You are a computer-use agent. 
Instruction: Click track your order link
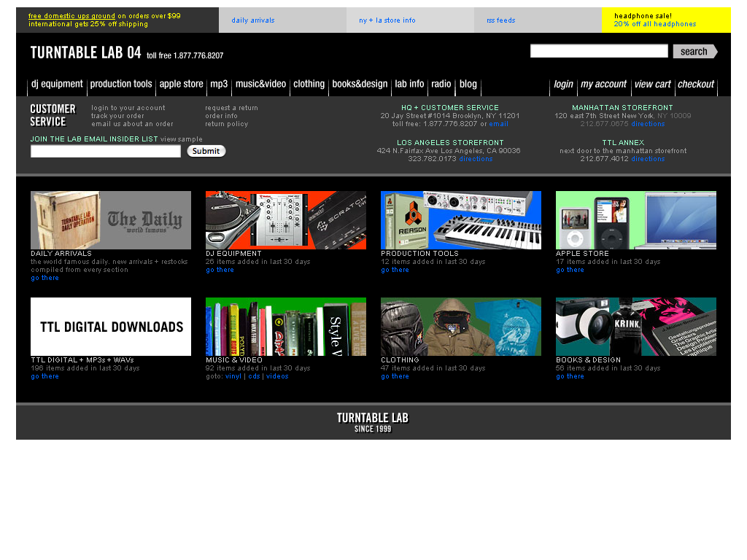tap(117, 116)
